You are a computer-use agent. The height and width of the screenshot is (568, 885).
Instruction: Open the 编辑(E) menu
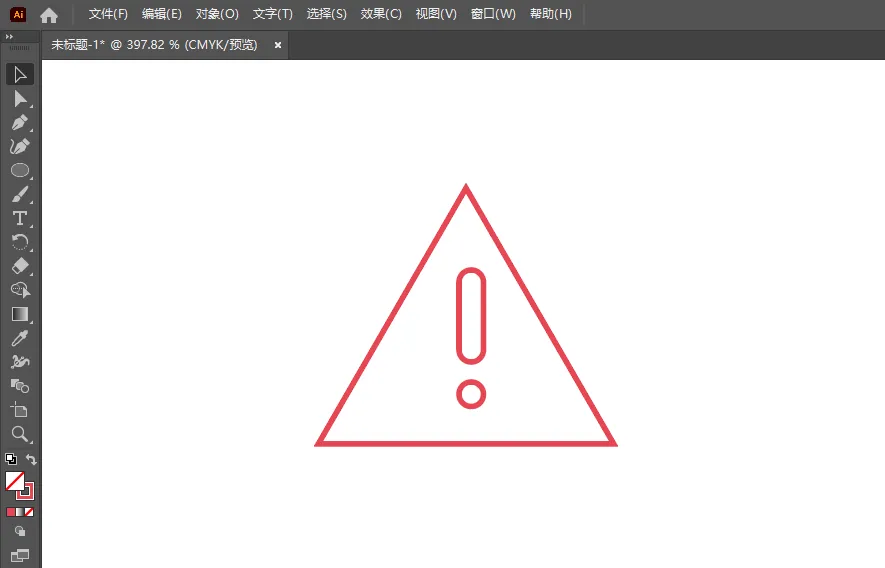161,14
